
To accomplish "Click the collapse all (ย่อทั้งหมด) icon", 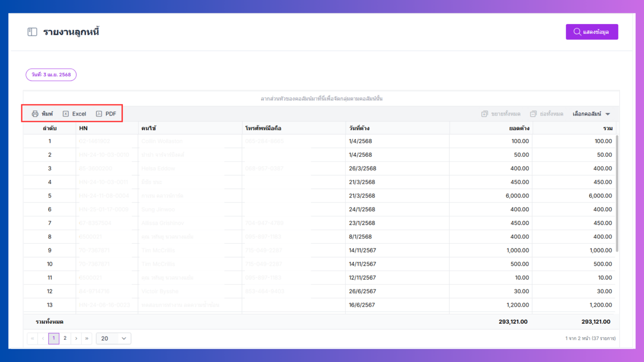I will [x=533, y=114].
